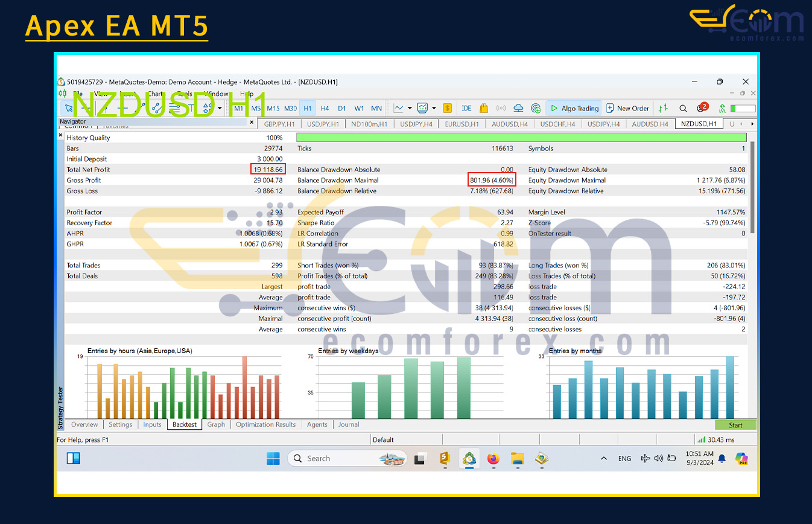
Task: Click the 30.43 ms connection status
Action: click(716, 440)
